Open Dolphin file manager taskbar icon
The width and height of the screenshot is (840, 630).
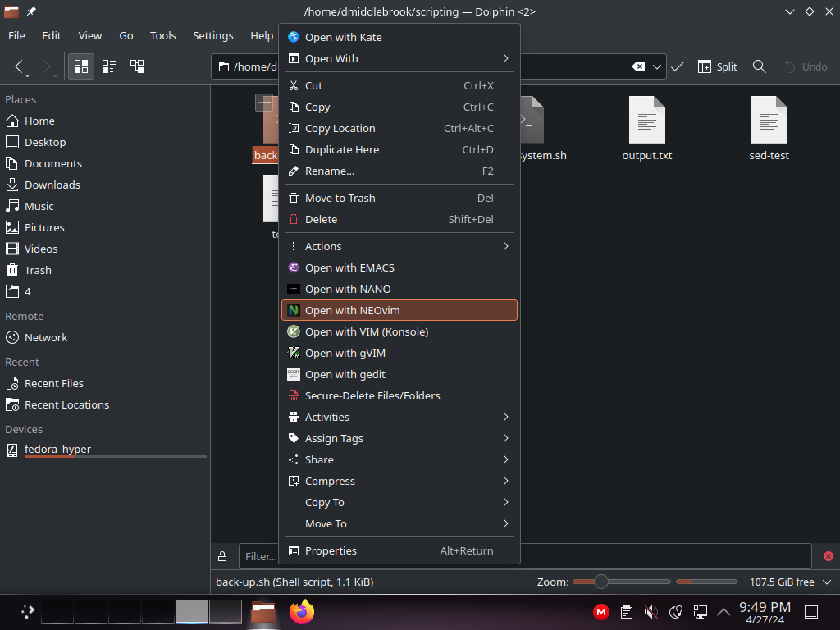pos(263,612)
